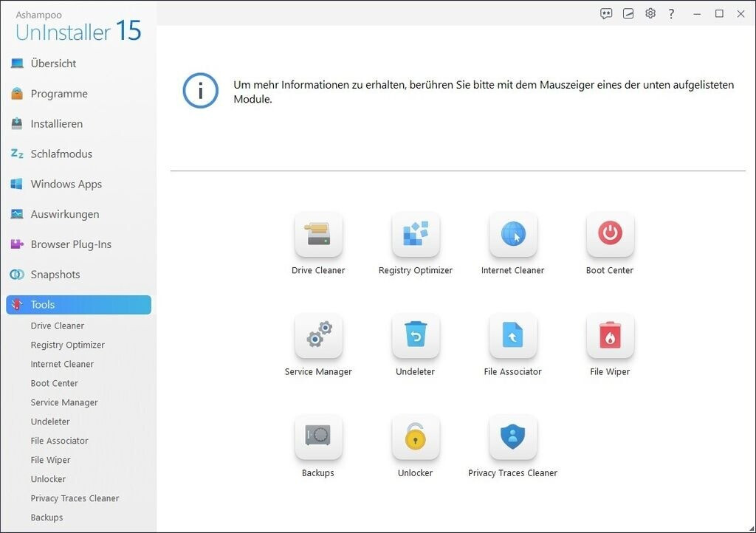Open the feedback speech bubble icon

pyautogui.click(x=606, y=13)
